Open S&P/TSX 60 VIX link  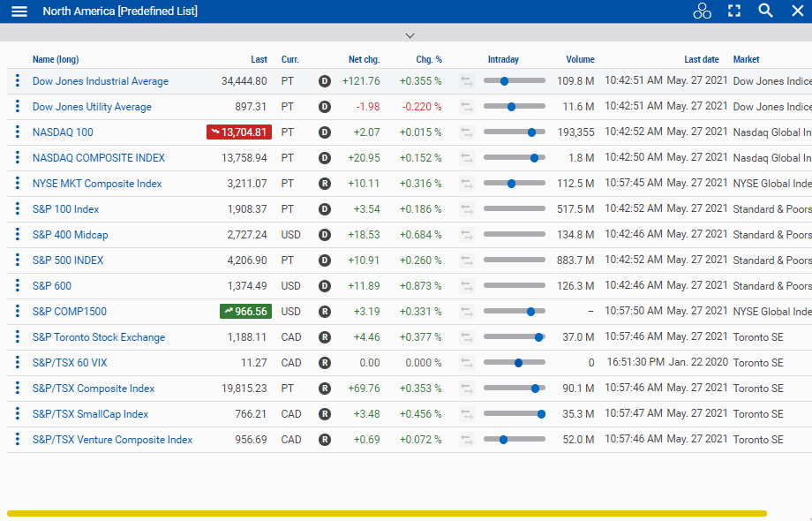point(70,363)
